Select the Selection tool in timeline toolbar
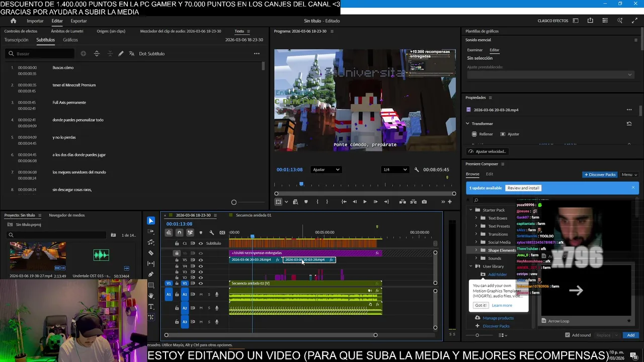The width and height of the screenshot is (644, 362). (x=151, y=221)
